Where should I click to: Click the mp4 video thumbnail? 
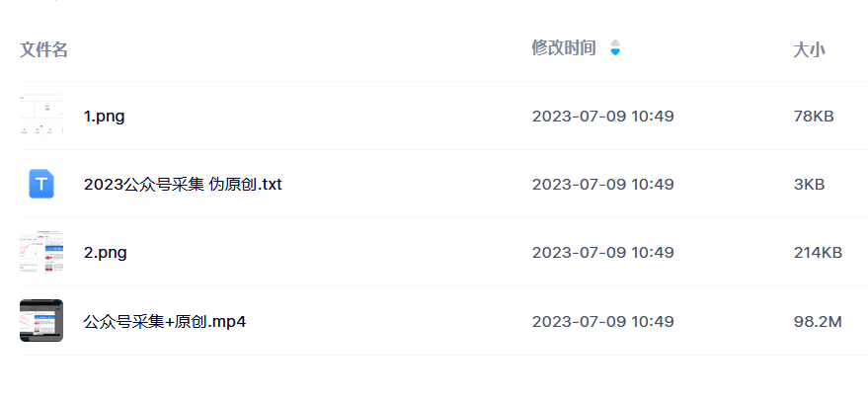click(41, 321)
